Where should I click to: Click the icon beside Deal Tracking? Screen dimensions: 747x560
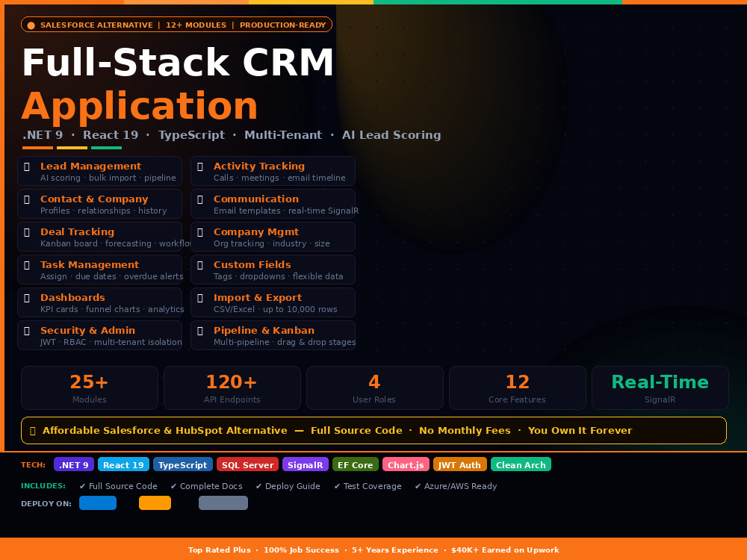pyautogui.click(x=27, y=232)
